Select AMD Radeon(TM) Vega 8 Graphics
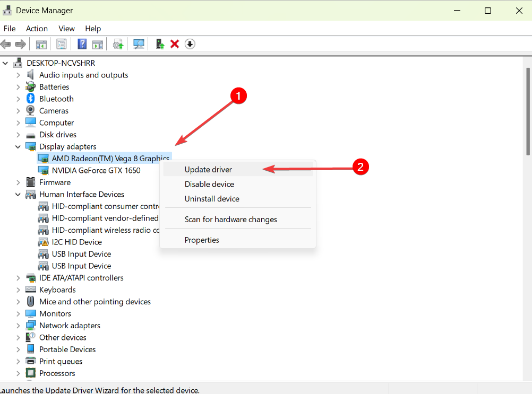Screen dimensions: 532x394 (x=104, y=158)
